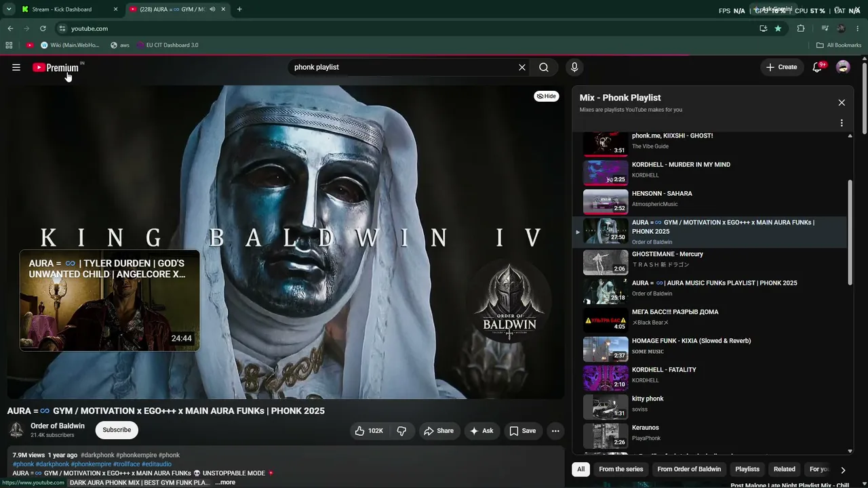Select the 'From the series' chip
The width and height of the screenshot is (868, 488).
621,469
